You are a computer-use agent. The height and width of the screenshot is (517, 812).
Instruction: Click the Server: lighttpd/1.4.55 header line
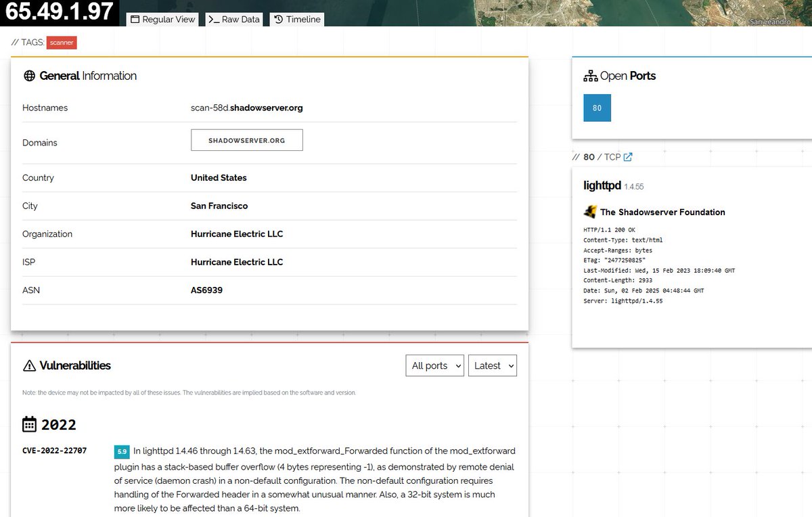pos(623,301)
